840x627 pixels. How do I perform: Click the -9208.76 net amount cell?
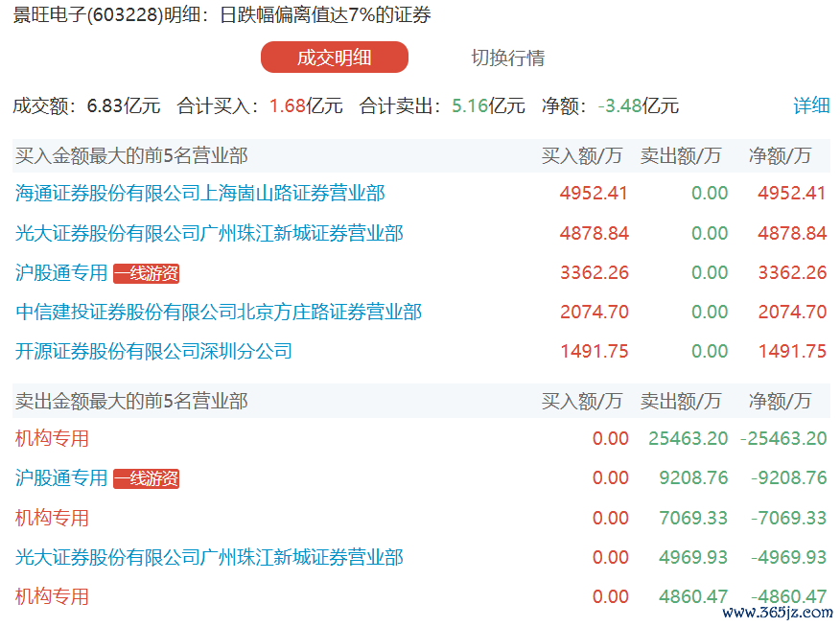point(789,478)
